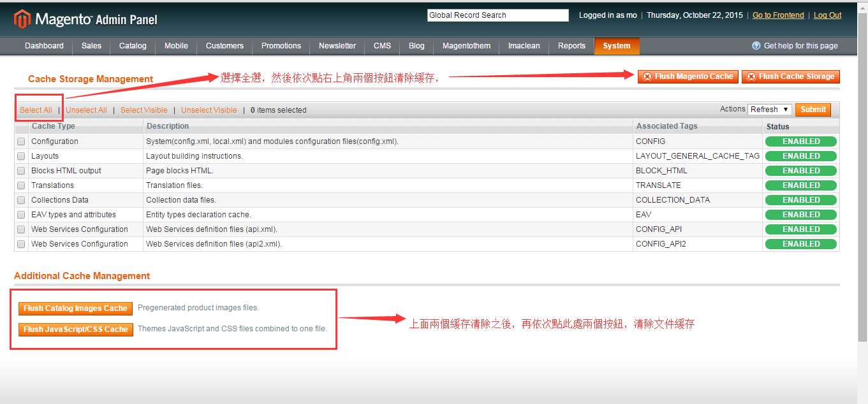Click the Unselect All link
The width and height of the screenshot is (868, 404).
tap(86, 110)
